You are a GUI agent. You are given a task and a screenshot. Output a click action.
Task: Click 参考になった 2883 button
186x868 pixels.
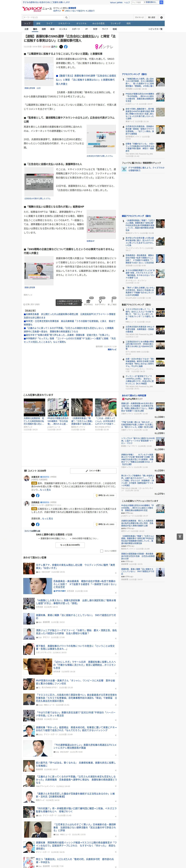point(105,524)
